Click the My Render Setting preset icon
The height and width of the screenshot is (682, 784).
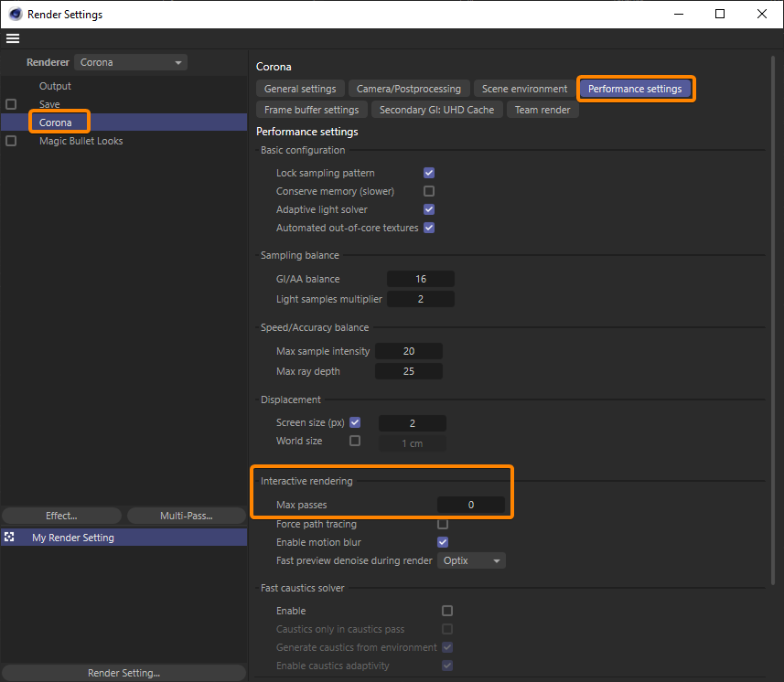coord(9,538)
